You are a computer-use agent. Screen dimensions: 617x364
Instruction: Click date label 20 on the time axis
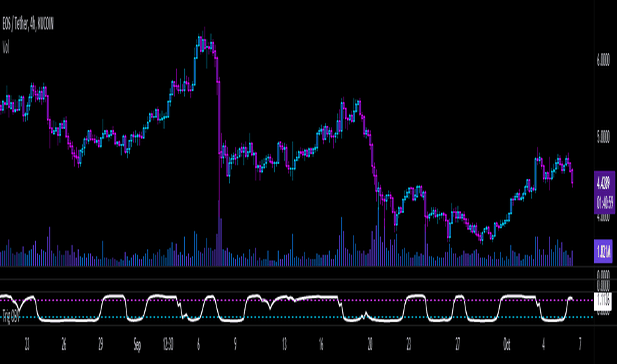(370, 345)
